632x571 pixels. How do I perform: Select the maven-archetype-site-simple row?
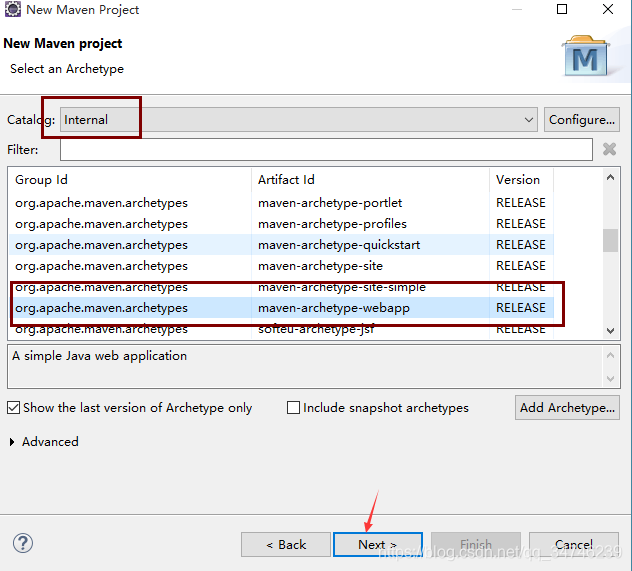pyautogui.click(x=281, y=287)
